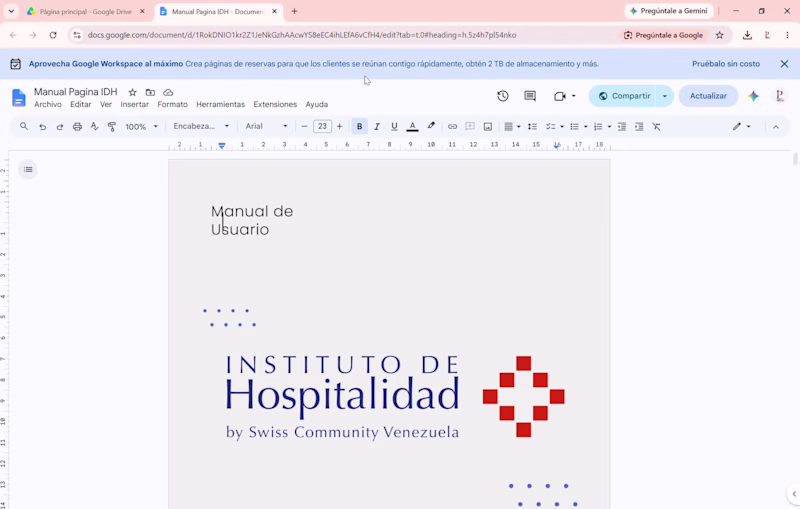The image size is (800, 509).
Task: Open text alignment options
Action: (x=512, y=126)
